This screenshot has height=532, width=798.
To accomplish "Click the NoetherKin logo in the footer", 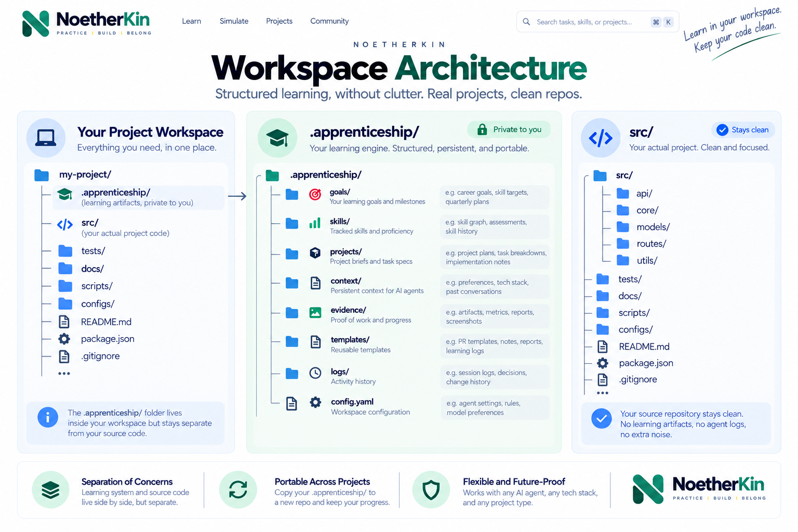I will click(x=699, y=489).
